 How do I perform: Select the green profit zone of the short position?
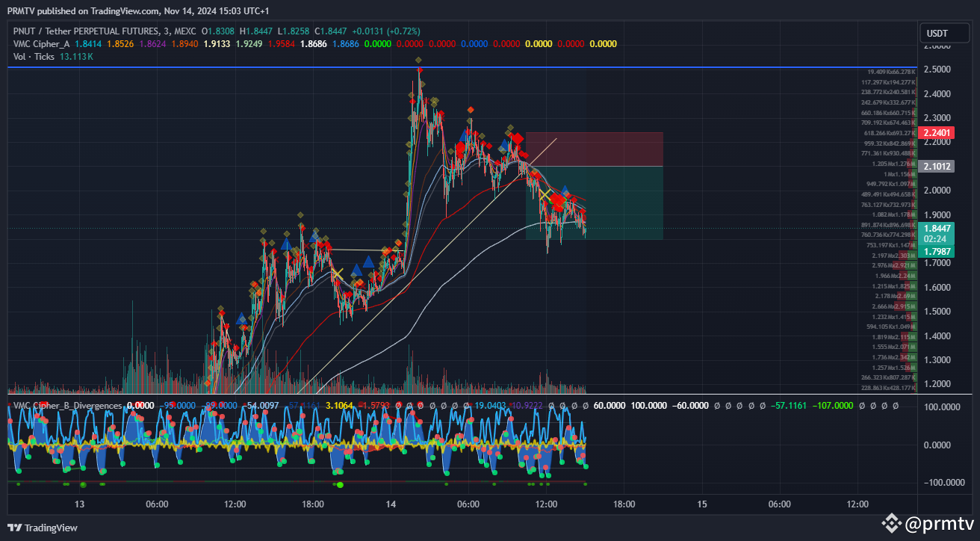pyautogui.click(x=595, y=203)
